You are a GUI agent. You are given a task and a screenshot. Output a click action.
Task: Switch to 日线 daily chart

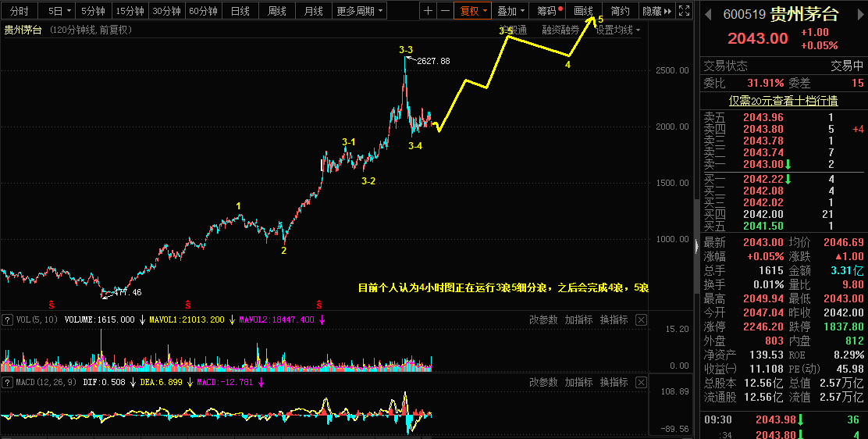pos(240,10)
